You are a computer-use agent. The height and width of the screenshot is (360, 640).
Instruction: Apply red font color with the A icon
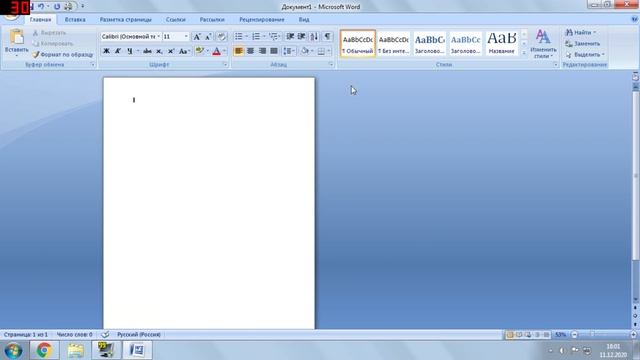coord(217,51)
